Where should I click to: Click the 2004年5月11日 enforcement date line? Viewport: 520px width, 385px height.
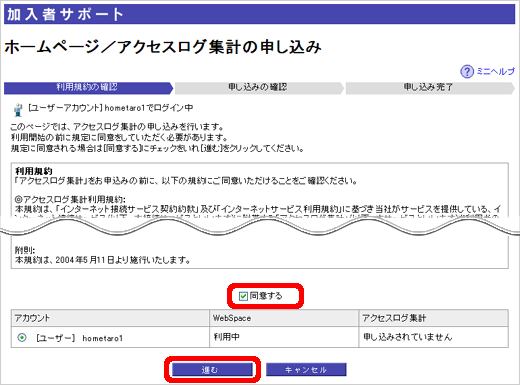103,260
